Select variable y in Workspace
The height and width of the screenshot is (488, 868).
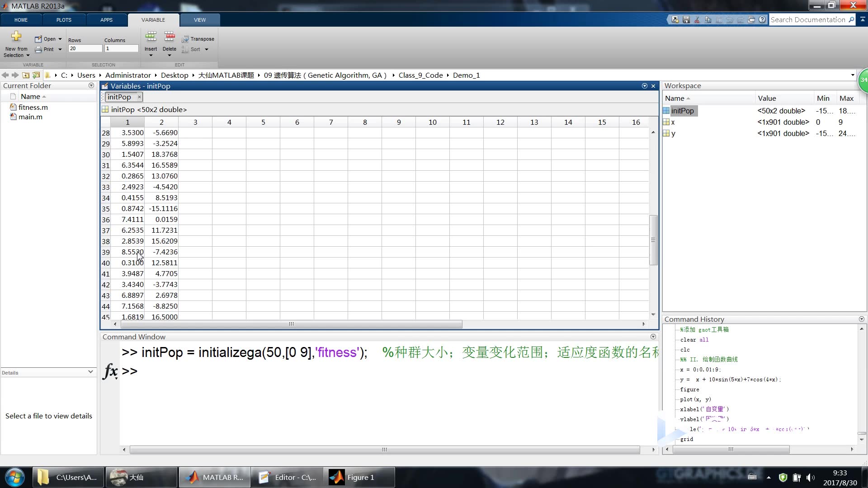pos(673,133)
